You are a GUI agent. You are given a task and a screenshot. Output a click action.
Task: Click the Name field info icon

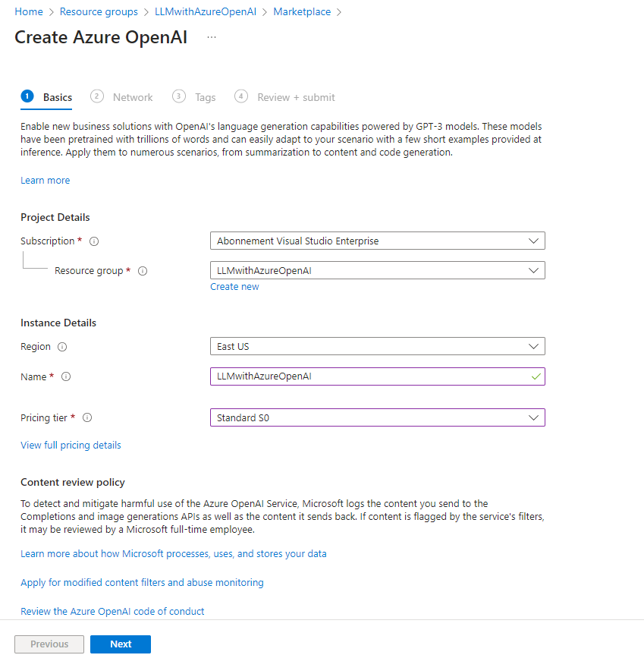[66, 376]
